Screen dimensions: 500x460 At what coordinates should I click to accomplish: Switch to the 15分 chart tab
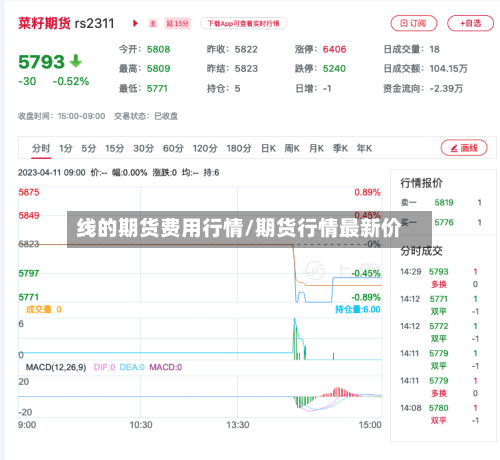pos(115,148)
